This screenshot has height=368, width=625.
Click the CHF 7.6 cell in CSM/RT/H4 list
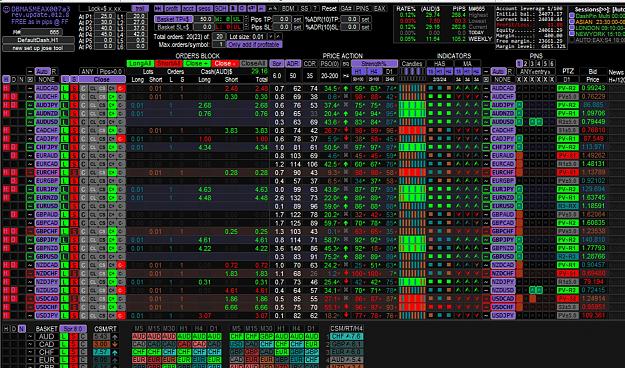tap(347, 337)
